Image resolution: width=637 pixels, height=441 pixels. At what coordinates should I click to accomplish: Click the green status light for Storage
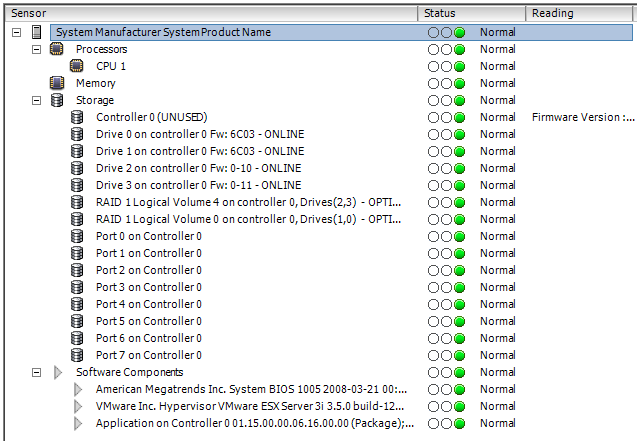[459, 101]
